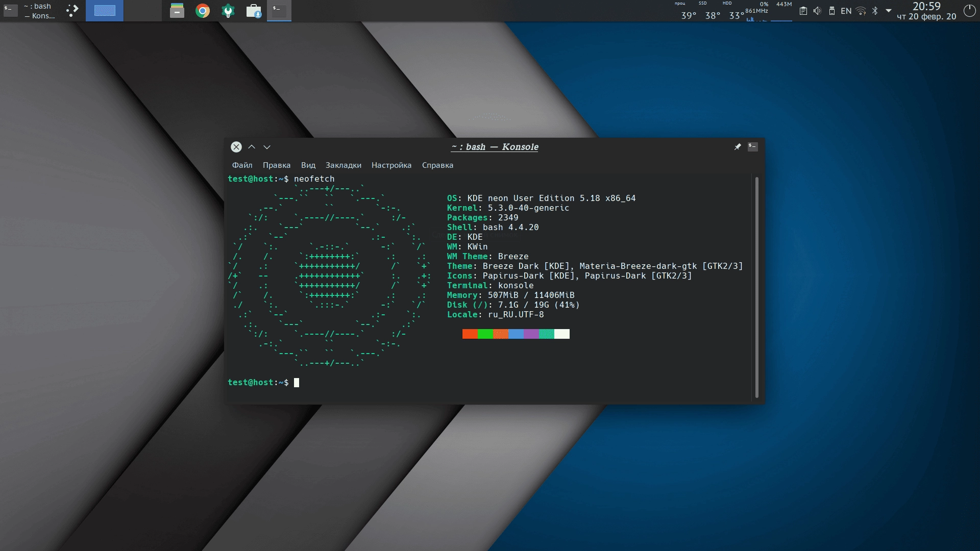The width and height of the screenshot is (980, 551).
Task: Open the Konsole window menu icon in title bar
Action: (x=753, y=147)
